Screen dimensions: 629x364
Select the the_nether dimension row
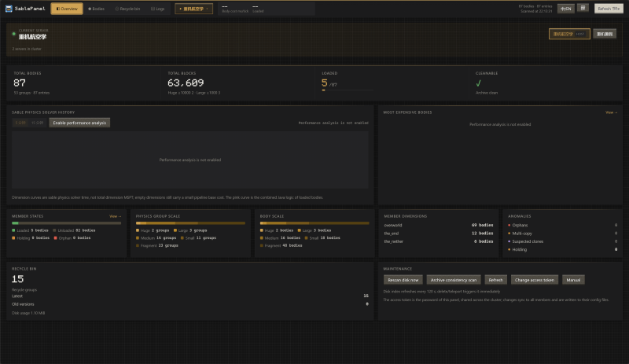pos(439,241)
